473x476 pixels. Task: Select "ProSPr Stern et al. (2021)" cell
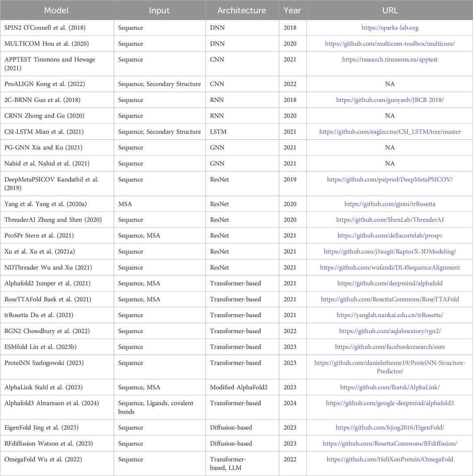[57, 236]
